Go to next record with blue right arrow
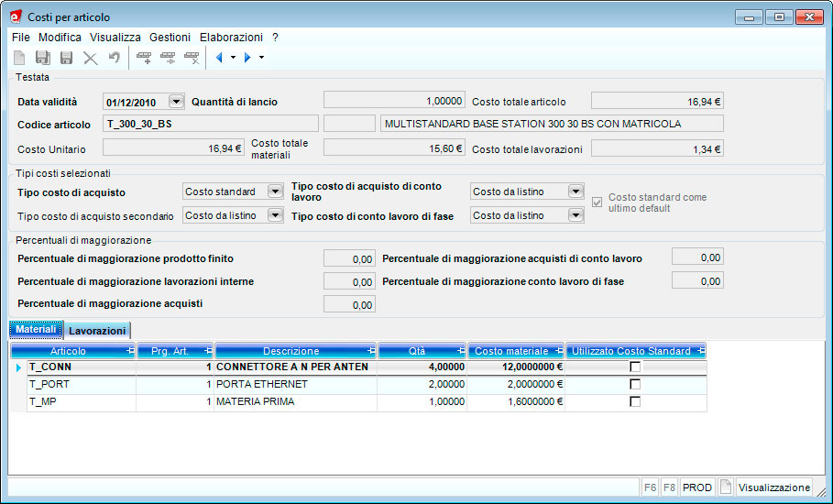This screenshot has width=833, height=504. pos(247,58)
